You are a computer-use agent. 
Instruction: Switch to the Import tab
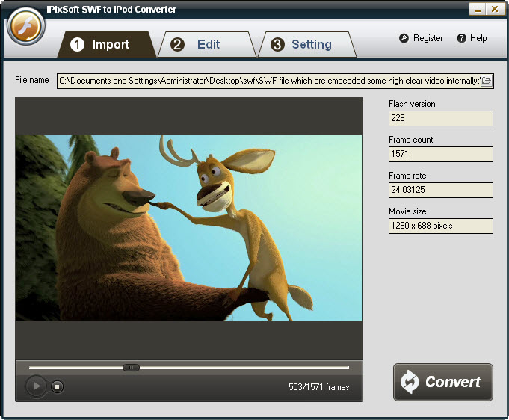(106, 45)
